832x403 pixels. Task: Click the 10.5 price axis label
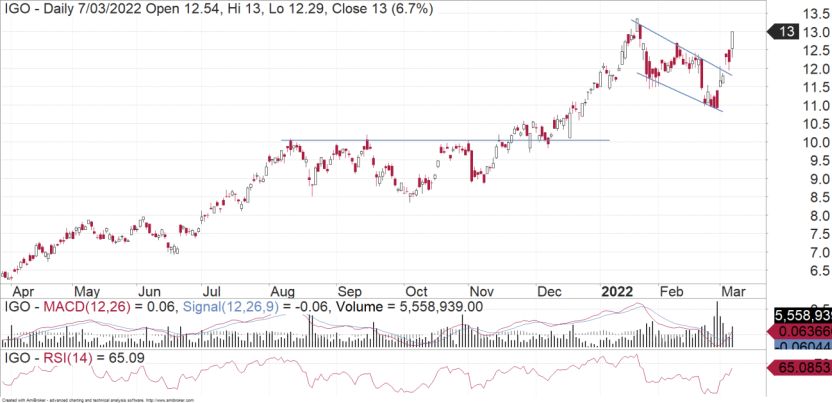tap(816, 124)
